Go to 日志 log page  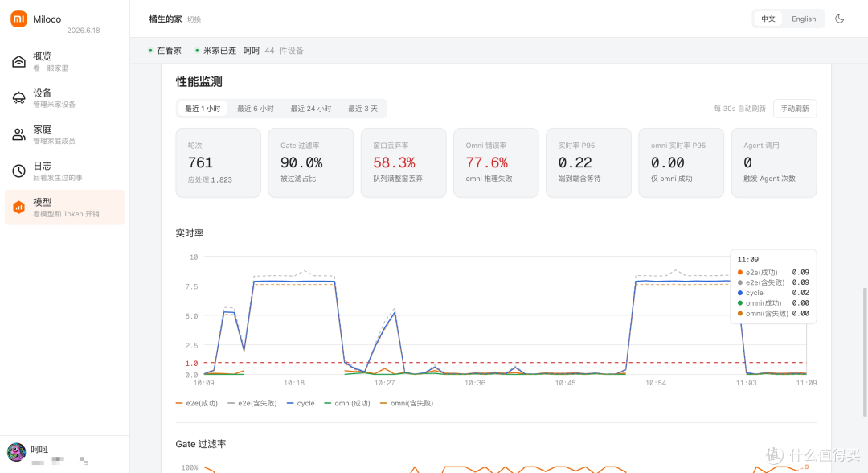coord(65,171)
